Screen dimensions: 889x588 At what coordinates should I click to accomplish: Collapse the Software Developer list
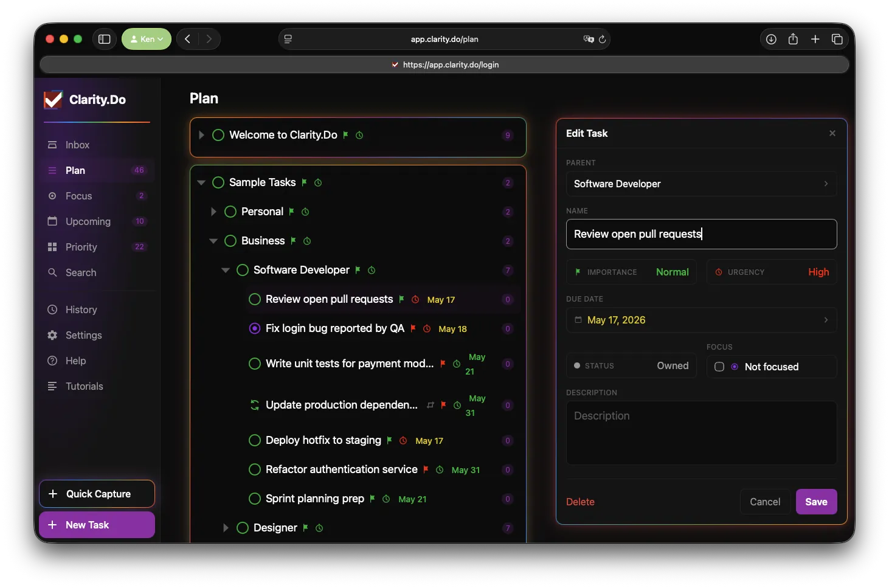(226, 270)
